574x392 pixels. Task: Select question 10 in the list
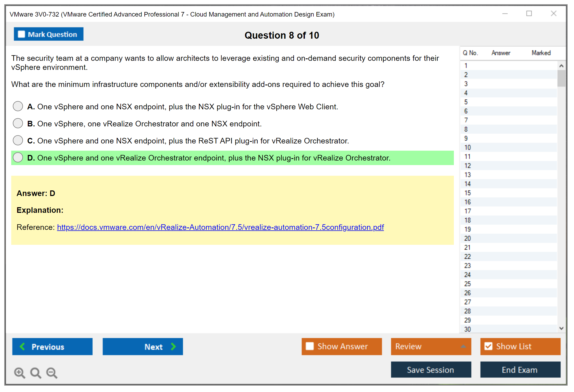(x=467, y=147)
